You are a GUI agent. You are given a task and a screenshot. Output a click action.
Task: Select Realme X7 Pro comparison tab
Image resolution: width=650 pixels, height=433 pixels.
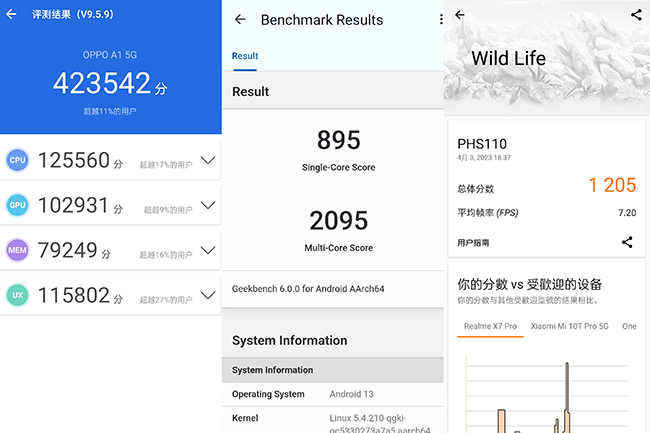tap(490, 327)
